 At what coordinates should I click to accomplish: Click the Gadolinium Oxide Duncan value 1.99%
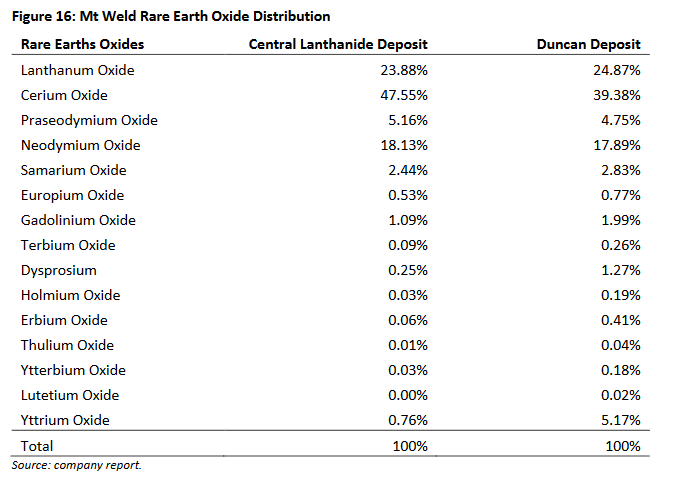[619, 220]
